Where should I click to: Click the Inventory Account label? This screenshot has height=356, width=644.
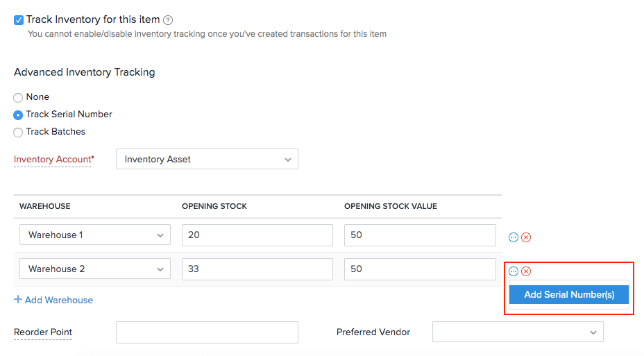[53, 160]
